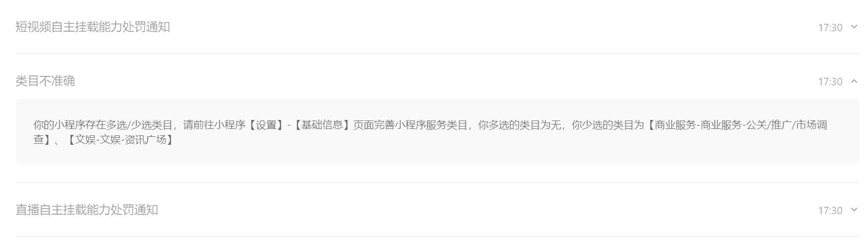The height and width of the screenshot is (240, 868).
Task: Click the 页面完善小程序服务类目 phrase
Action: point(410,125)
